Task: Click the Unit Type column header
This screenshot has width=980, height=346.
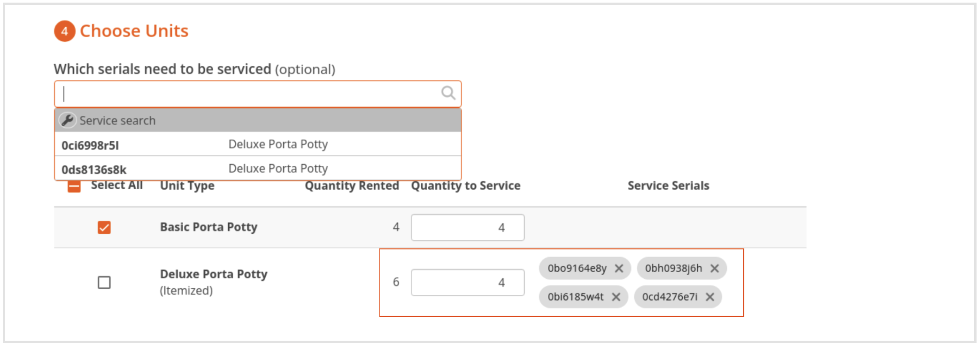Action: tap(187, 186)
